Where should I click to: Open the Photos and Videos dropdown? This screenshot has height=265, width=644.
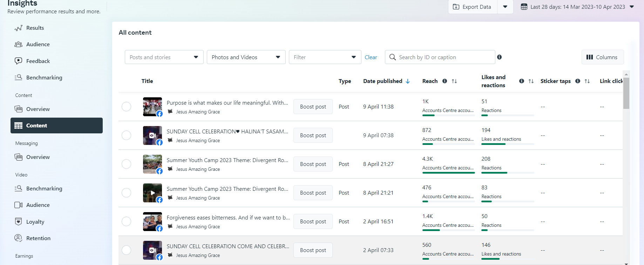pos(246,57)
